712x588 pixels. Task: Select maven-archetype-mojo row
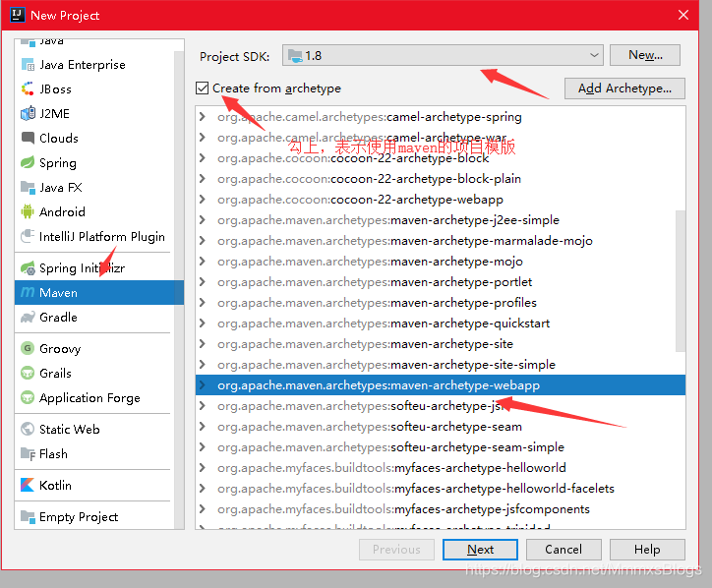440,262
